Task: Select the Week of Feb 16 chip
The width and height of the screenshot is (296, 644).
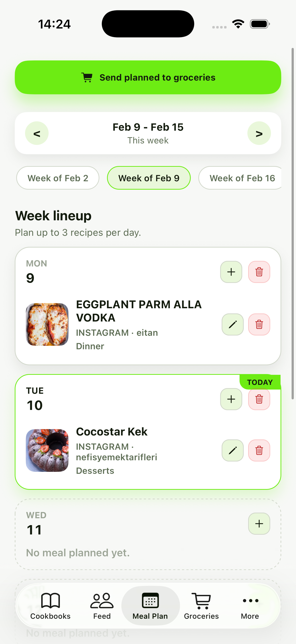Action: 240,178
